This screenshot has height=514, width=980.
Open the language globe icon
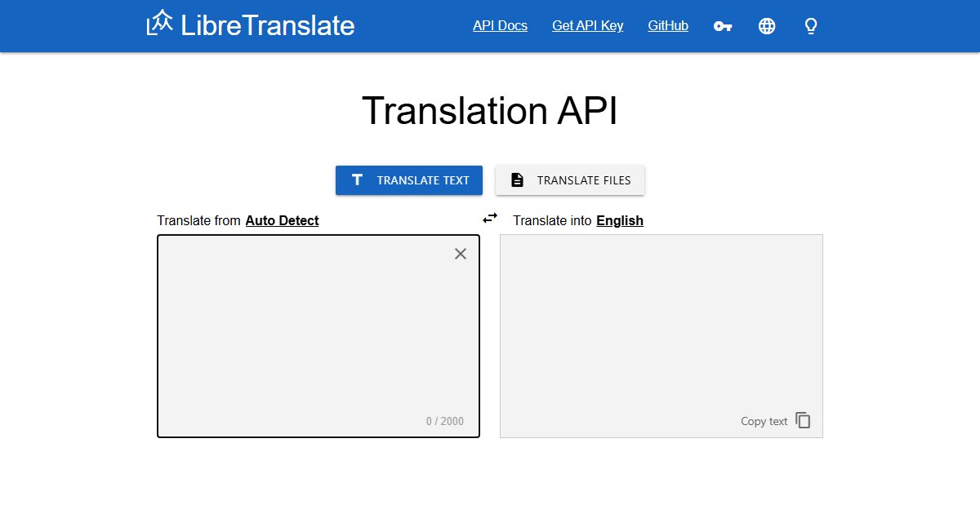pos(767,26)
